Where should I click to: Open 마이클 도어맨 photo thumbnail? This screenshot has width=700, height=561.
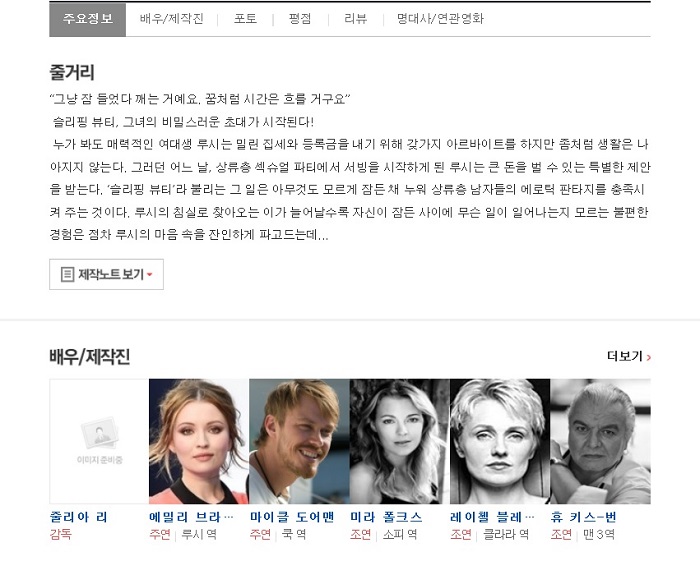click(299, 441)
